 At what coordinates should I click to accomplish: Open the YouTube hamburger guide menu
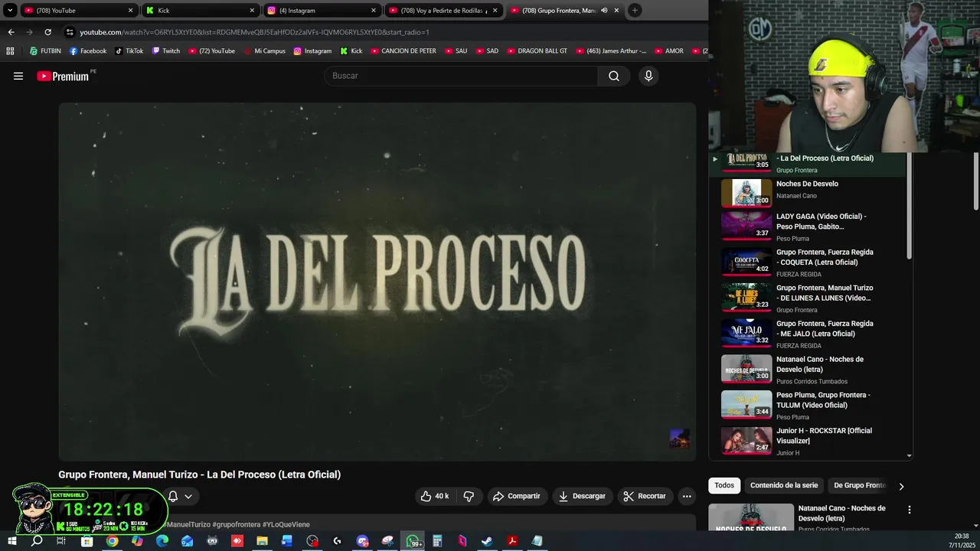(x=18, y=76)
